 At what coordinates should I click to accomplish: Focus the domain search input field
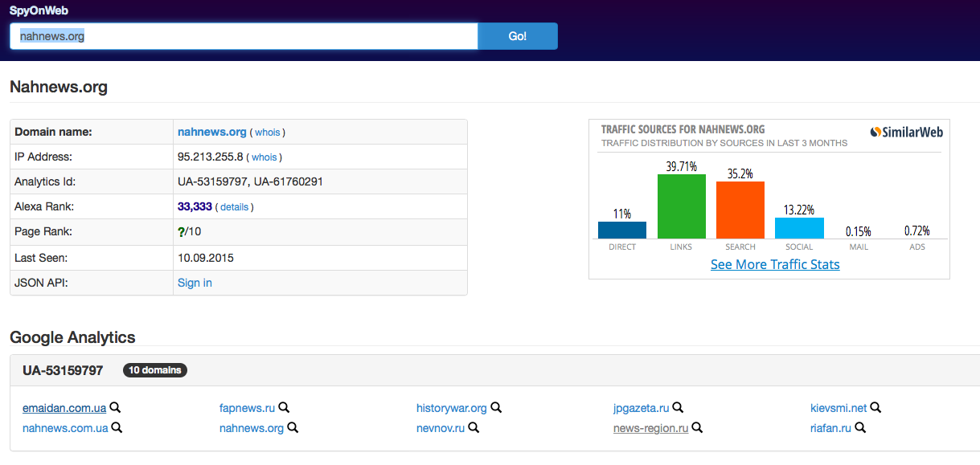[244, 36]
